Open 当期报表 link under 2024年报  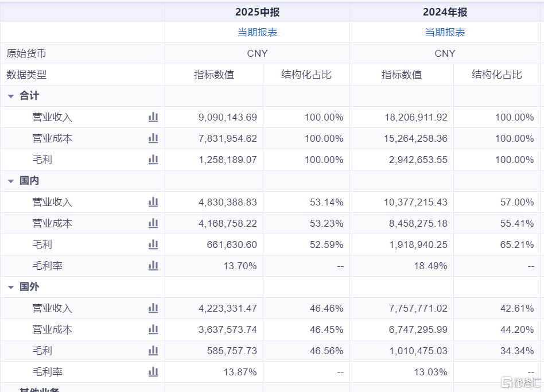pos(445,32)
